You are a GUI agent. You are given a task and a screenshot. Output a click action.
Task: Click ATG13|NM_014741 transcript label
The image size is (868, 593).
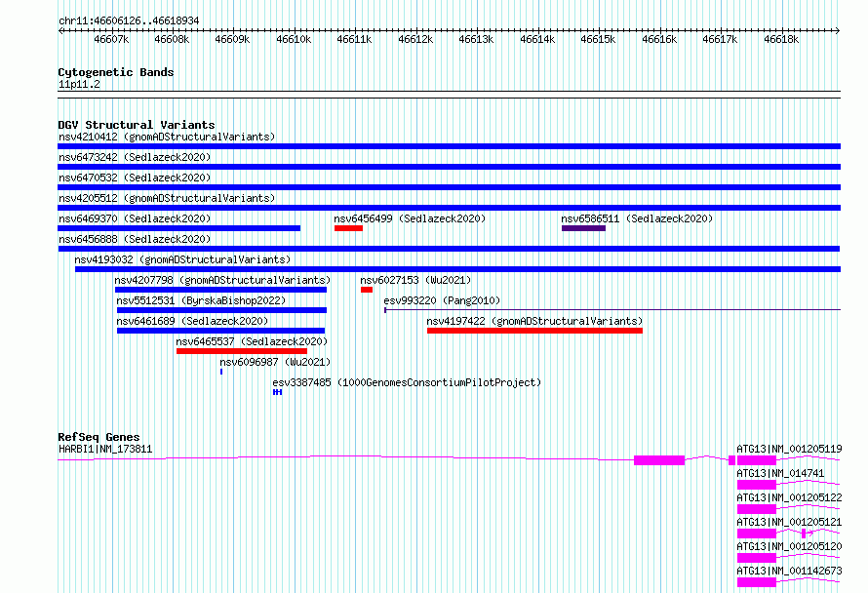click(x=780, y=473)
